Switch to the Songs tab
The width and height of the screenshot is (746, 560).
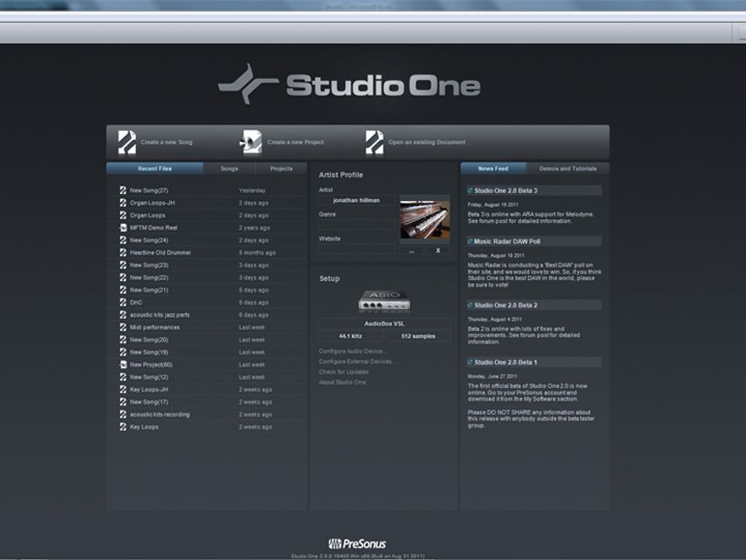(x=228, y=169)
